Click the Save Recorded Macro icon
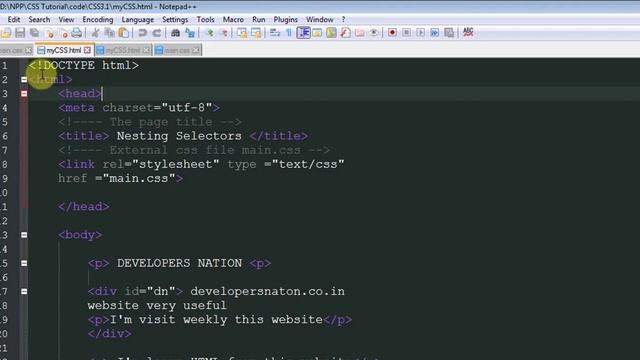The image size is (640, 360). pos(449,33)
